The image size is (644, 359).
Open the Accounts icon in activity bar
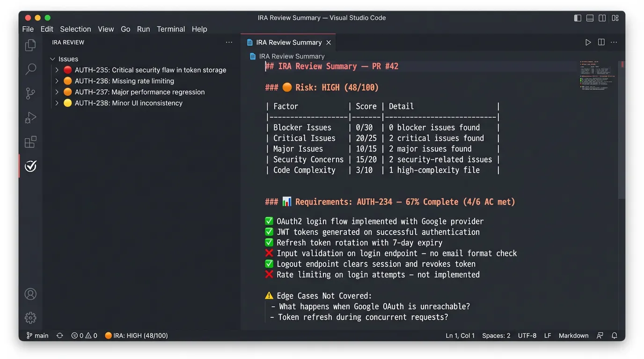point(30,294)
